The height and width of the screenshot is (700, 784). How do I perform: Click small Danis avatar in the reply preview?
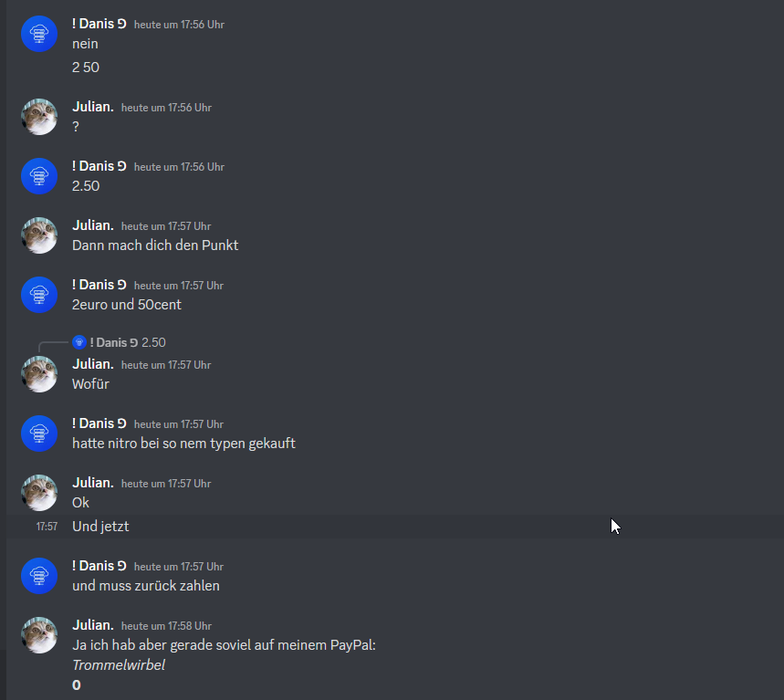(79, 342)
